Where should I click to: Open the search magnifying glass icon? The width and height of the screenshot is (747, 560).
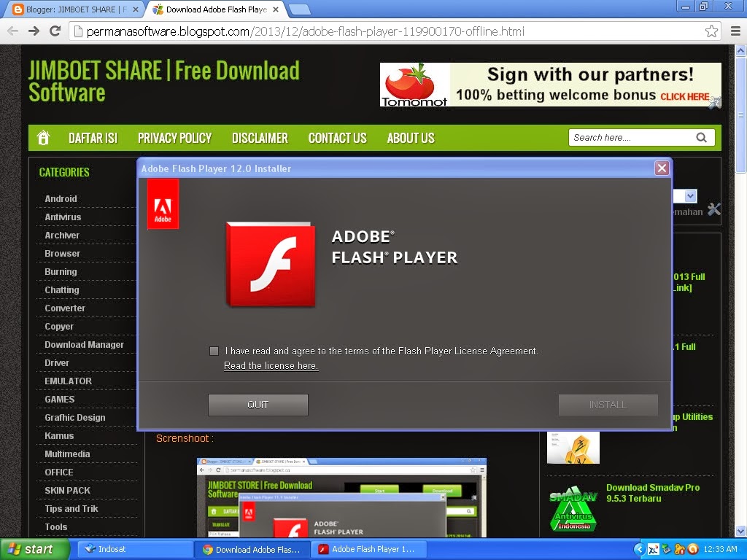[701, 137]
